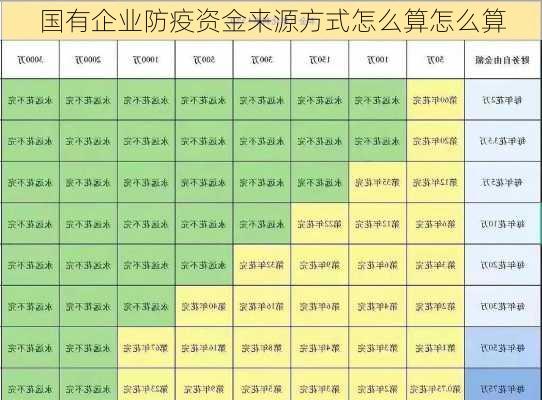
Task: Select the 100万 column header
Action: tap(377, 59)
